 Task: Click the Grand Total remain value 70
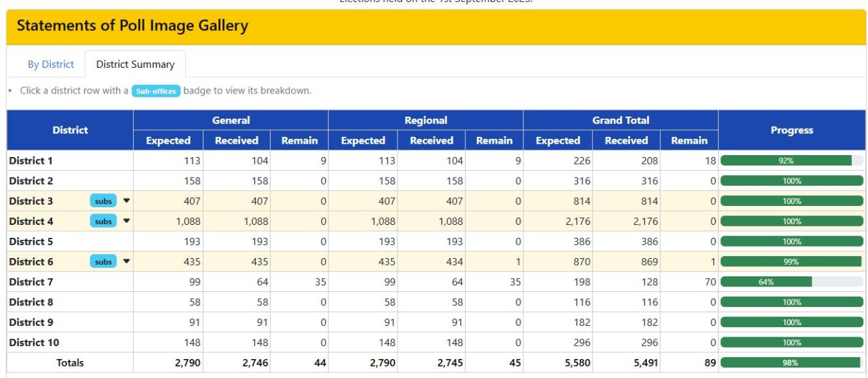pos(710,282)
